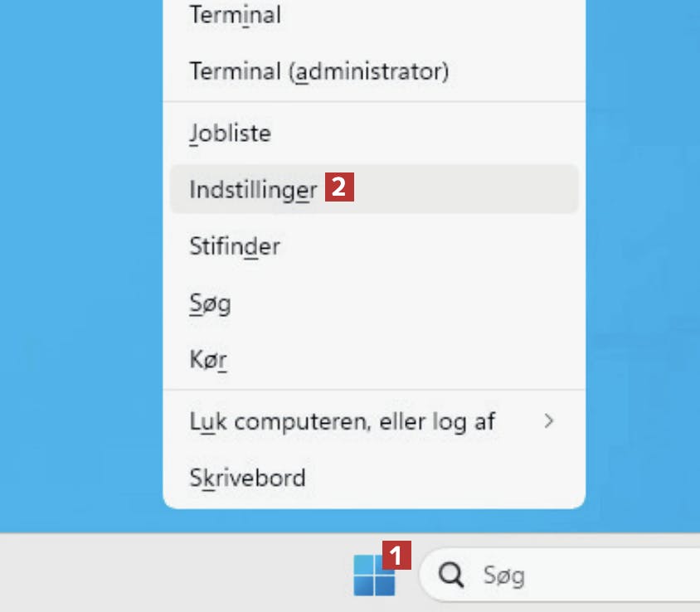Show the desktop via Skrivebord
Viewport: 700px width, 612px height.
coord(247,478)
